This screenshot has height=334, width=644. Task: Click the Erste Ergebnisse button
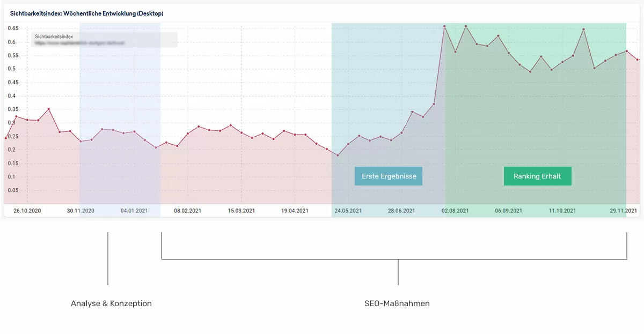pos(388,176)
